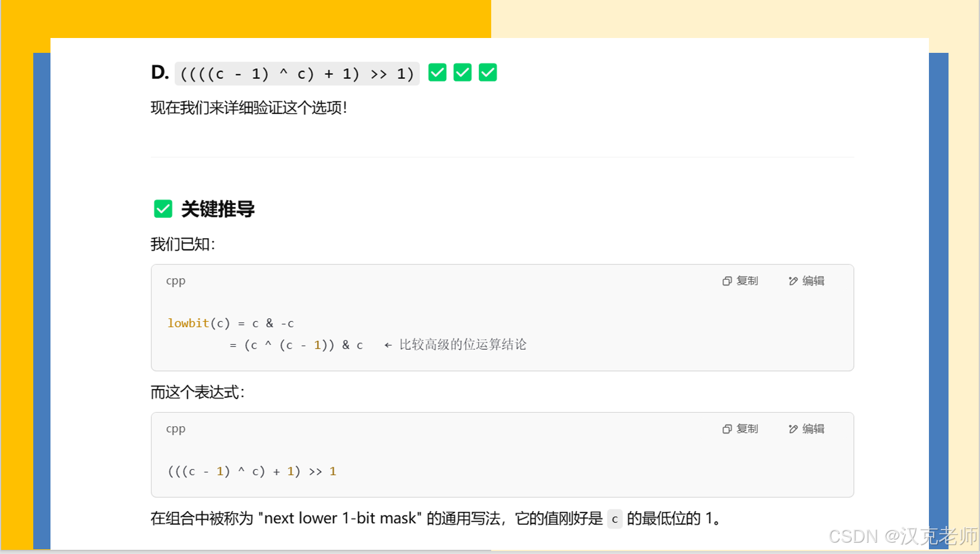This screenshot has height=554, width=980.
Task: Click the 编辑 label in the second code block
Action: coord(813,429)
